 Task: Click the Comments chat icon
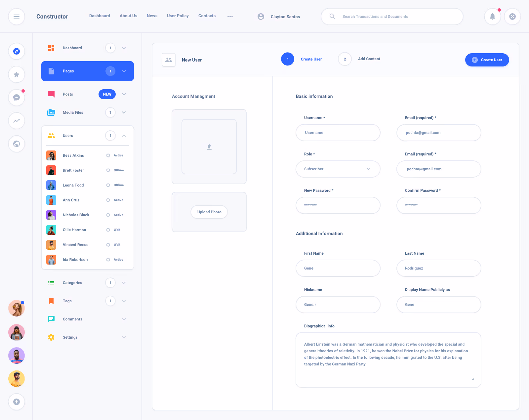(x=51, y=319)
